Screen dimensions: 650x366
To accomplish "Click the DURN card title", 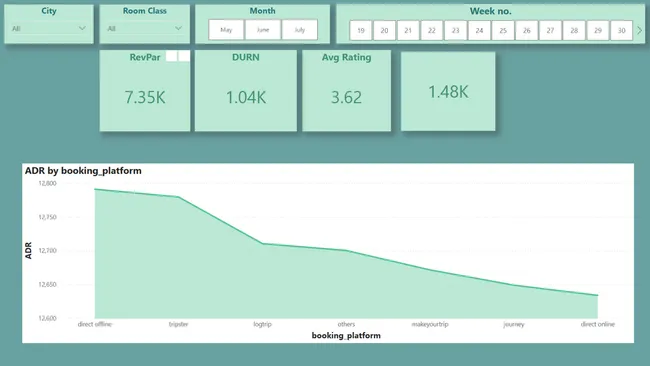I will (246, 57).
